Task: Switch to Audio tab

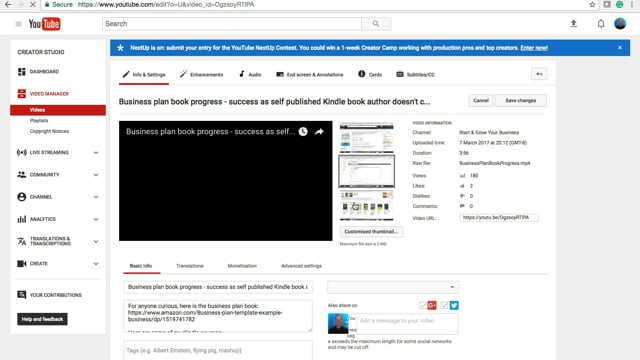Action: click(250, 75)
